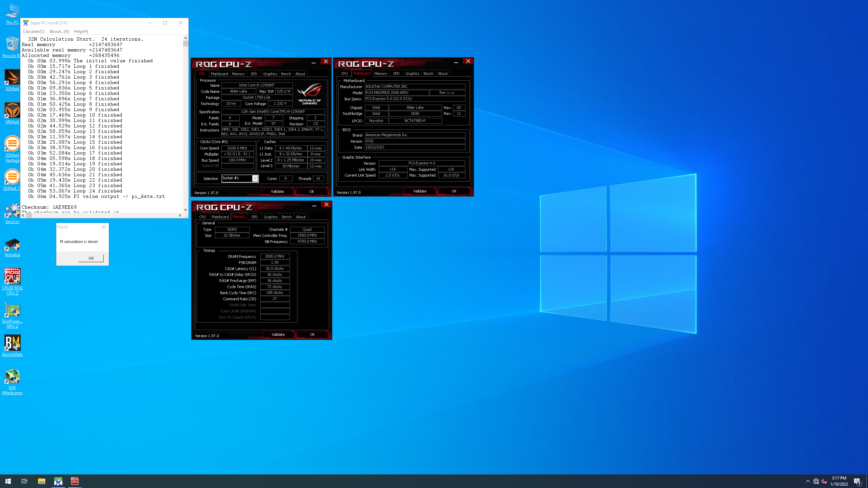
Task: Switch to Super PI taskbar icon
Action: (58, 481)
